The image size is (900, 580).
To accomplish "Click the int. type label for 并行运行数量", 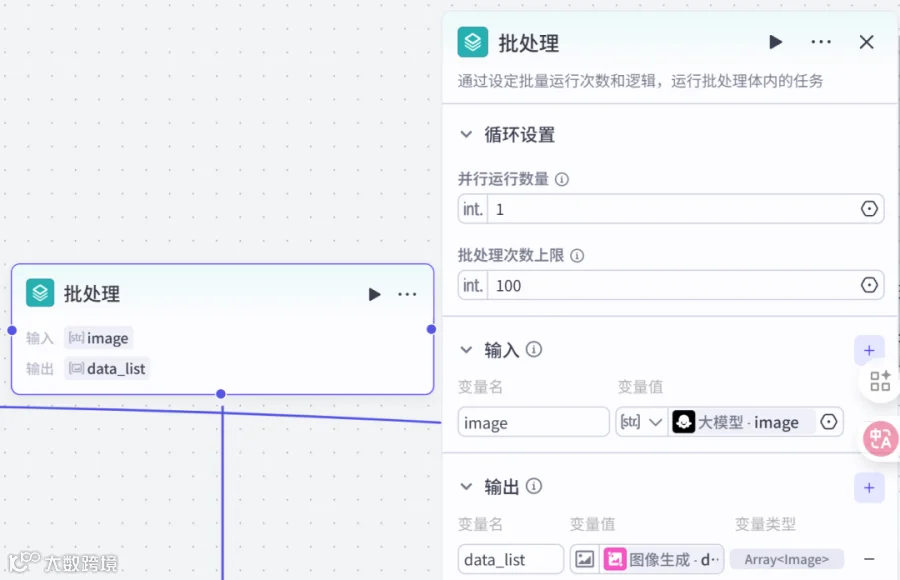I will tap(473, 209).
